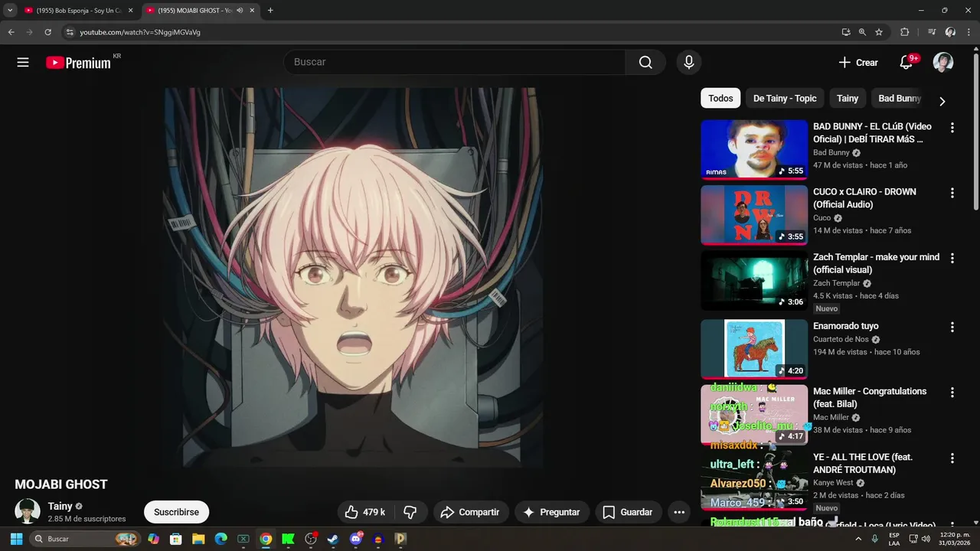Viewport: 980px width, 551px height.
Task: Start voice search with microphone icon
Action: pos(689,63)
